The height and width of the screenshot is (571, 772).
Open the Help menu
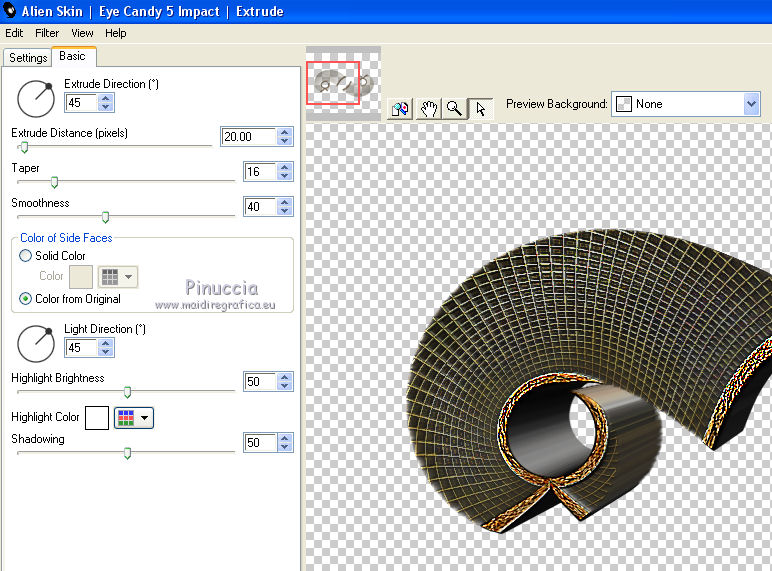116,33
